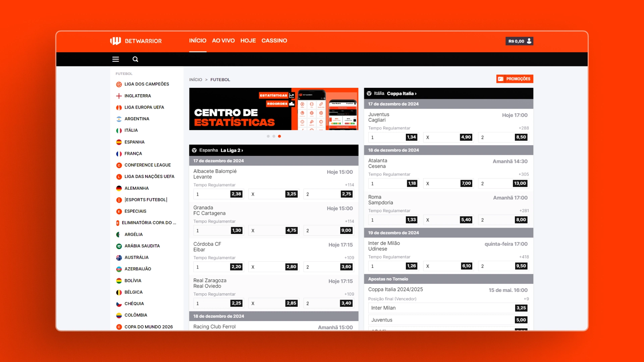Viewport: 644px width, 362px height.
Task: Click the Liga dos Campeões icon
Action: pos(119,84)
